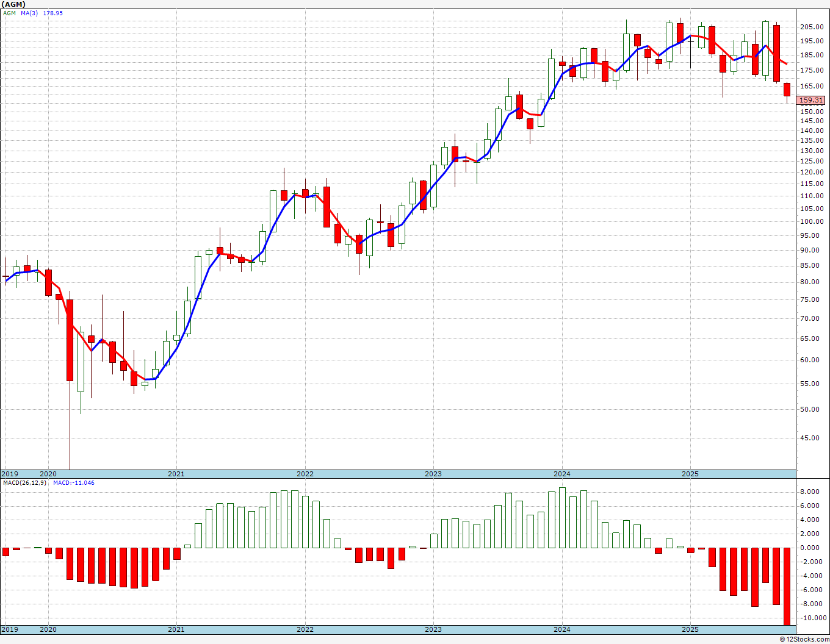Click the final, lowest red MACD histogram bar
The height and width of the screenshot is (644, 830).
(x=787, y=586)
